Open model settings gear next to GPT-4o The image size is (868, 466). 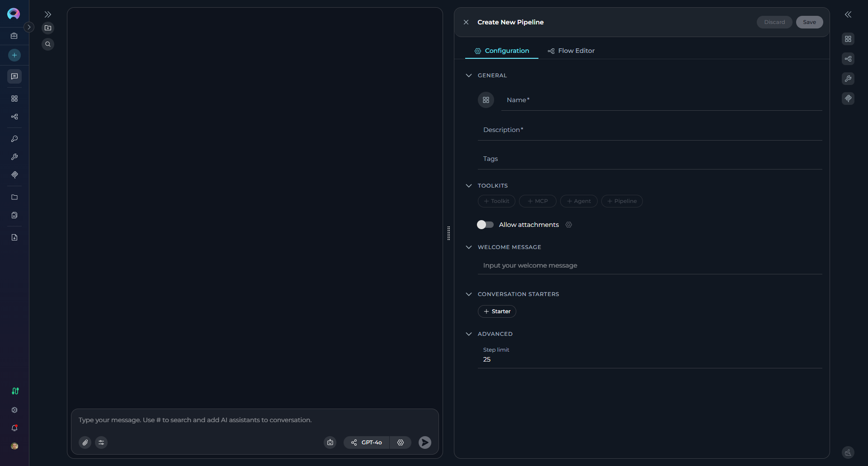point(401,442)
